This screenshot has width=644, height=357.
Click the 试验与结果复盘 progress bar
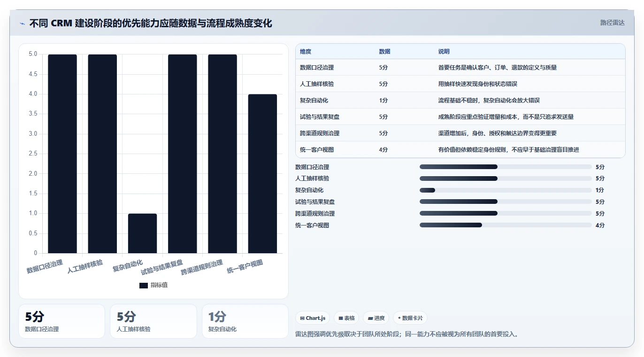(506, 202)
